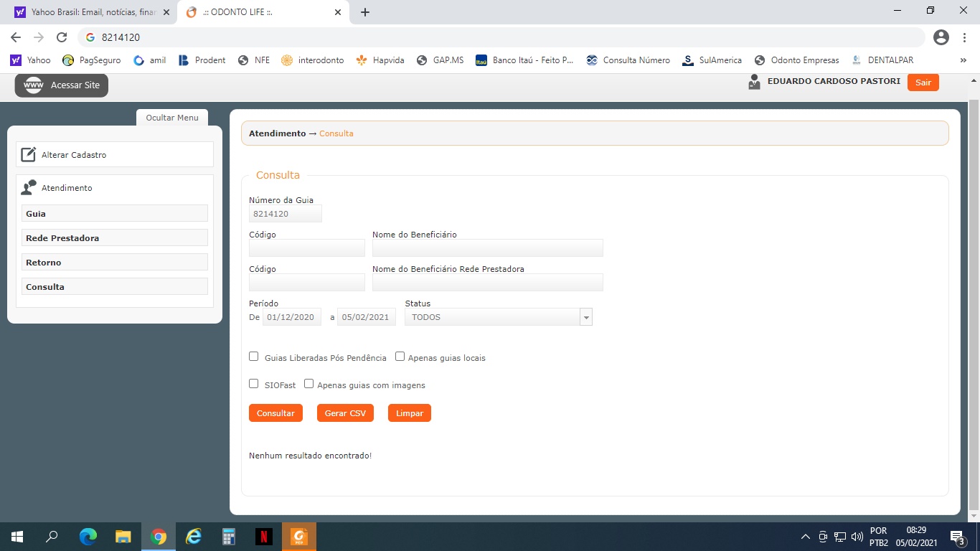Tick the SIOFast checkbox
The height and width of the screenshot is (551, 980).
[254, 384]
